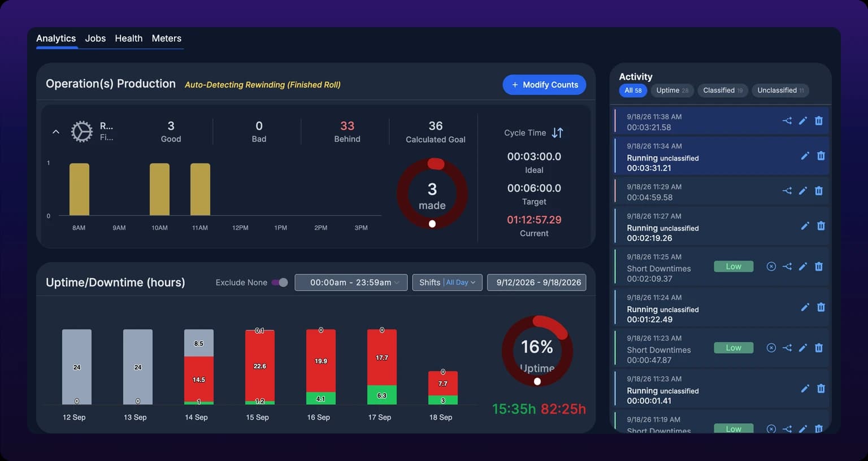This screenshot has width=868, height=461.
Task: Click the Modify Counts button
Action: click(x=544, y=85)
